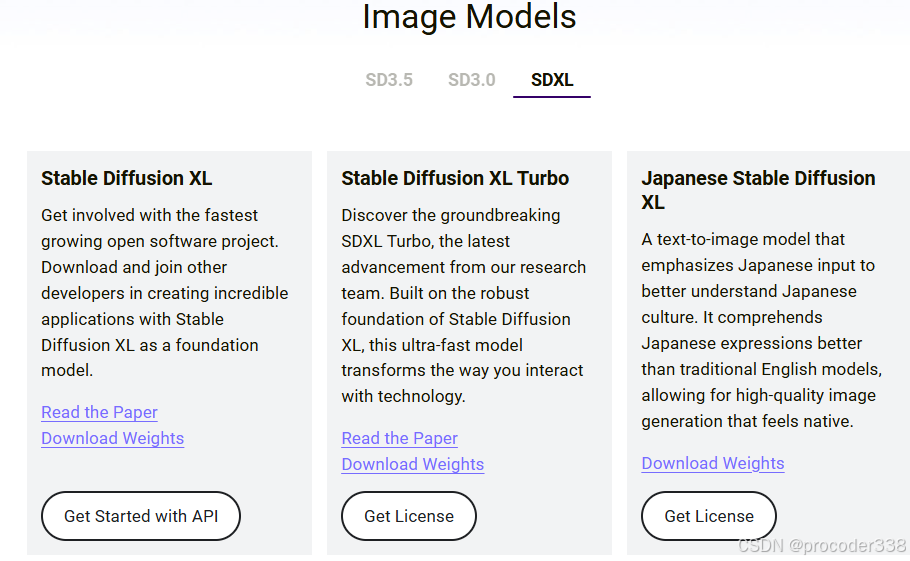Select the SDXL tab

[x=552, y=79]
